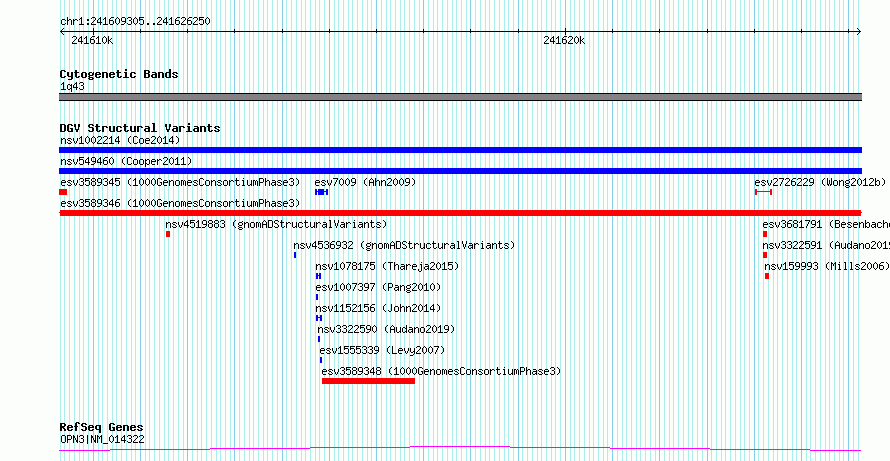This screenshot has width=890, height=461.
Task: Open the esv2726229 (Wong2012b) label
Action: point(820,182)
